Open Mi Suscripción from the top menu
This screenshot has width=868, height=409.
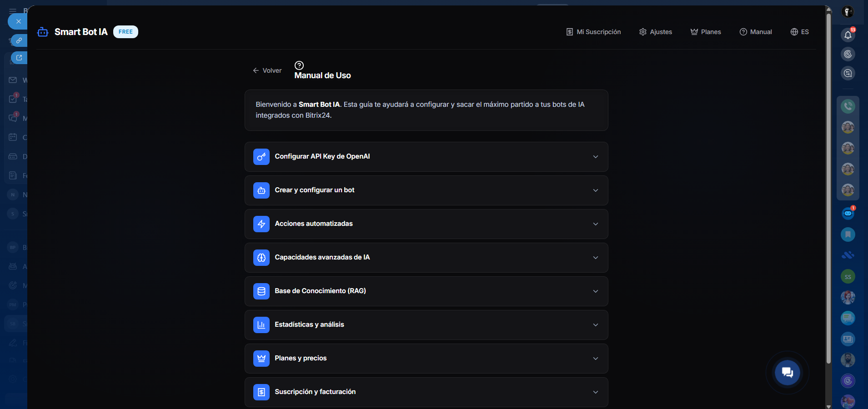pyautogui.click(x=593, y=32)
